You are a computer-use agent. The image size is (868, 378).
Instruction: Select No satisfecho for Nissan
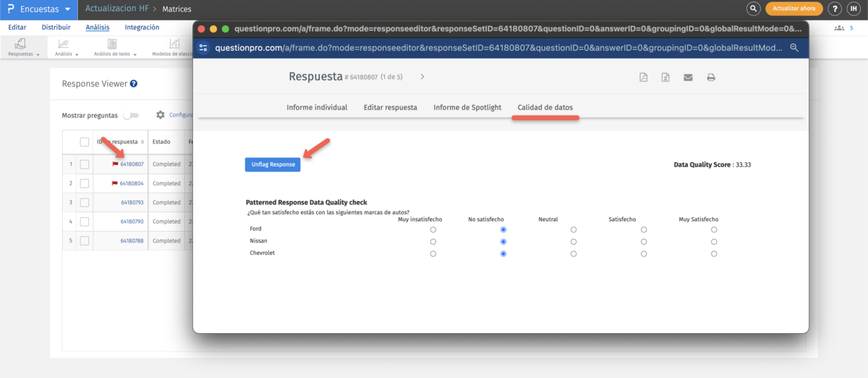503,242
